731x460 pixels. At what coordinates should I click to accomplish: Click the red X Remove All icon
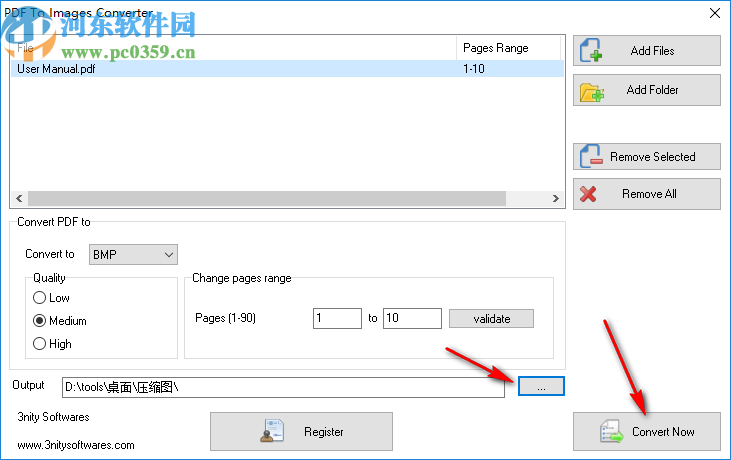pyautogui.click(x=588, y=194)
